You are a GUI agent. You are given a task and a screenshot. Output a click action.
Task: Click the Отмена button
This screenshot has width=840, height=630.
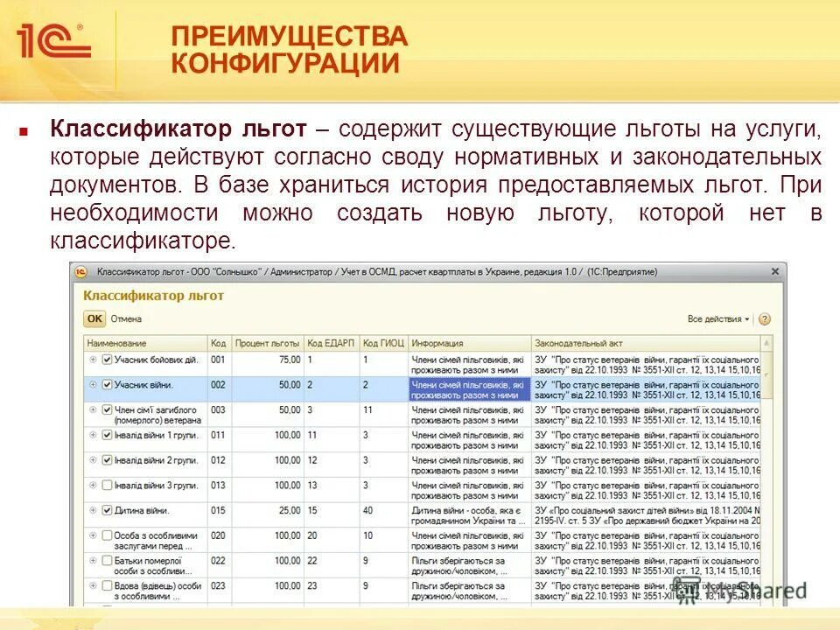pyautogui.click(x=126, y=318)
